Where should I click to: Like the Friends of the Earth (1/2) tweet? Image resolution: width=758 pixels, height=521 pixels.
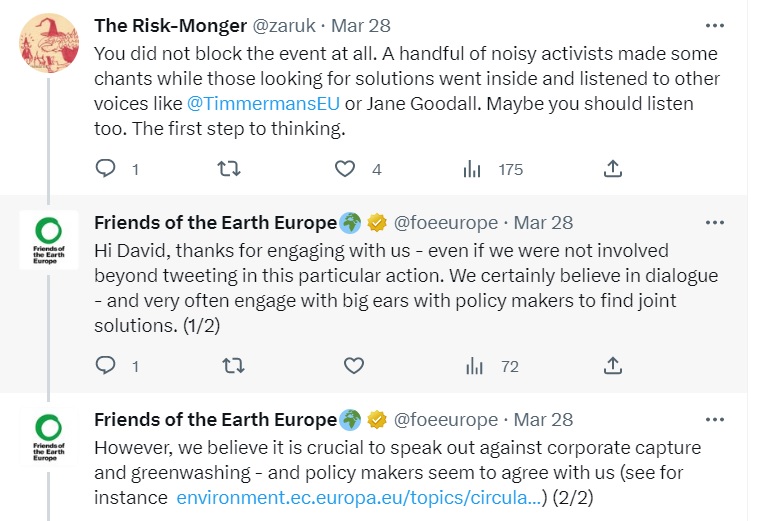click(x=353, y=366)
